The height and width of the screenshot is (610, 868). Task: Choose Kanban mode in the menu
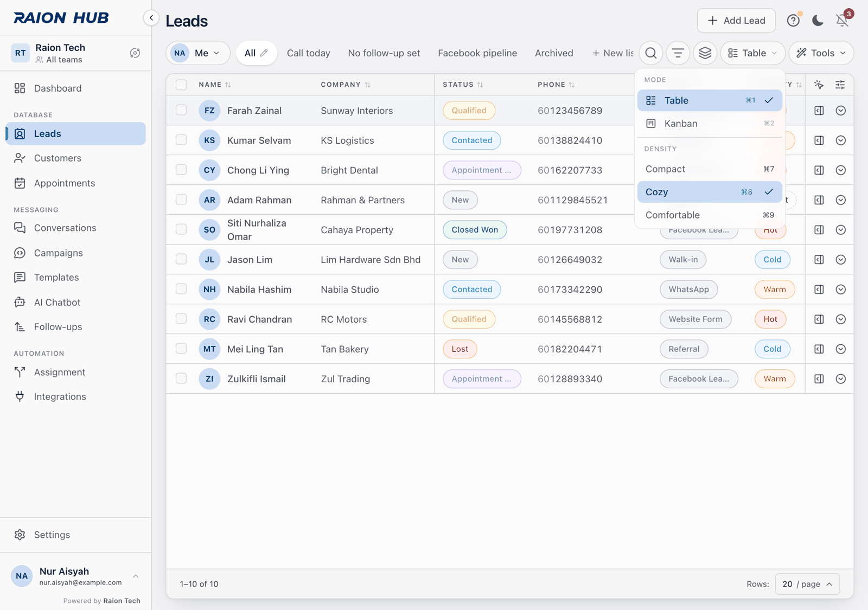[710, 124]
